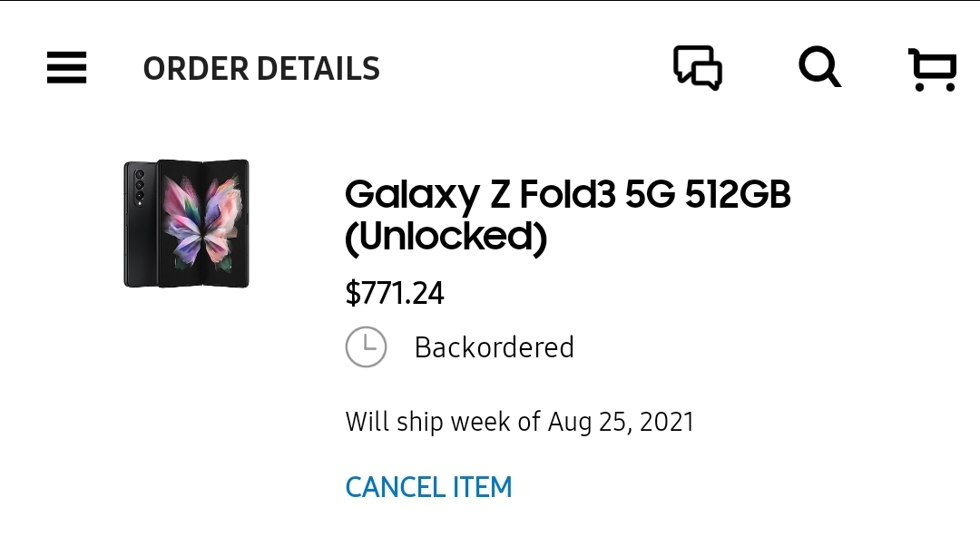Click the 512GB storage text in title
The image size is (980, 546).
pos(738,194)
